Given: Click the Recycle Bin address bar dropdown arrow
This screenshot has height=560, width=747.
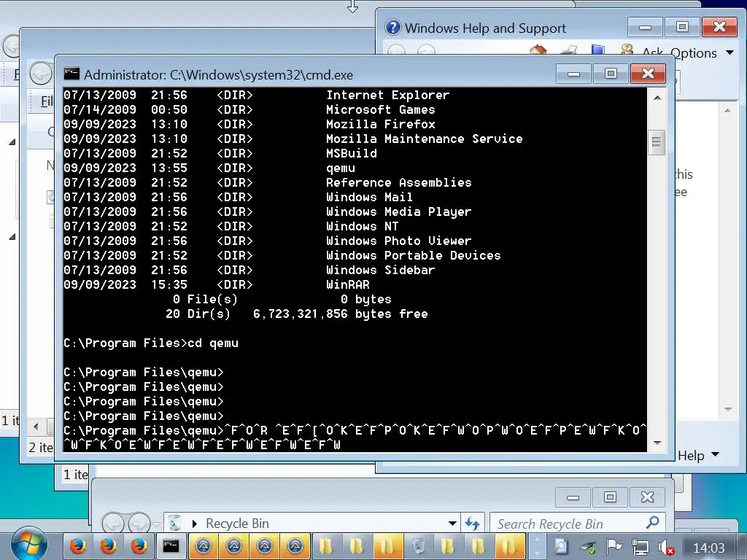Looking at the screenshot, I should pyautogui.click(x=452, y=524).
